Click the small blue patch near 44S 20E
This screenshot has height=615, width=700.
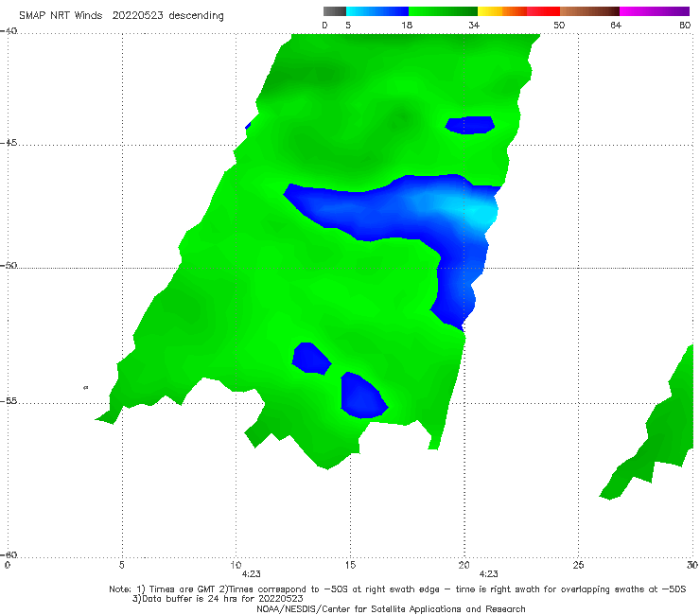coord(469,125)
